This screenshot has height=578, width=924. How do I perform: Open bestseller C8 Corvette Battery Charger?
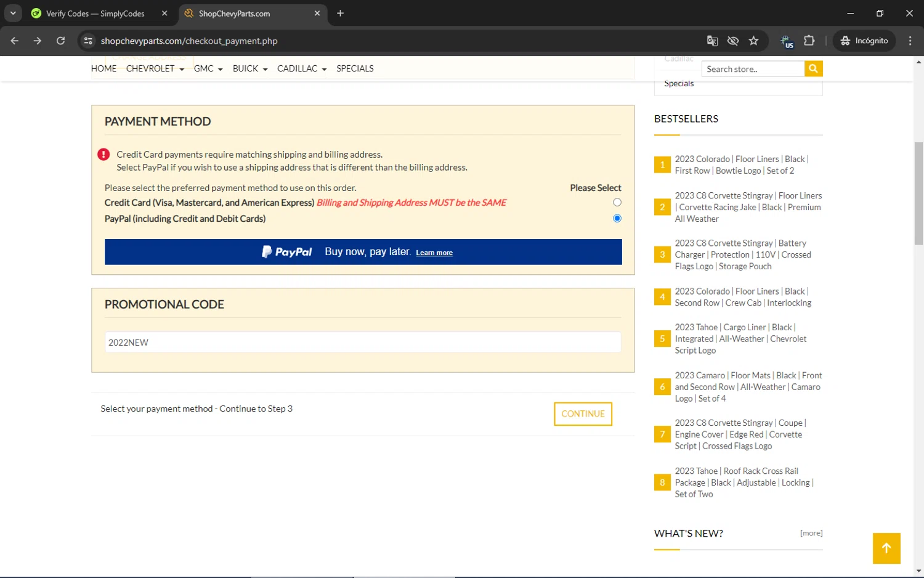(743, 254)
